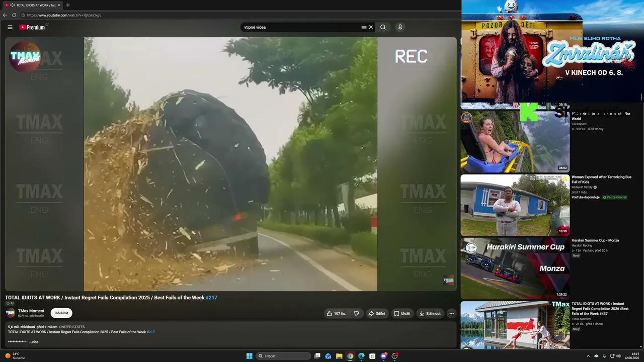The height and width of the screenshot is (362, 644).
Task: Select the TOTAL IDIOTS AT WORK tab
Action: coord(32,5)
